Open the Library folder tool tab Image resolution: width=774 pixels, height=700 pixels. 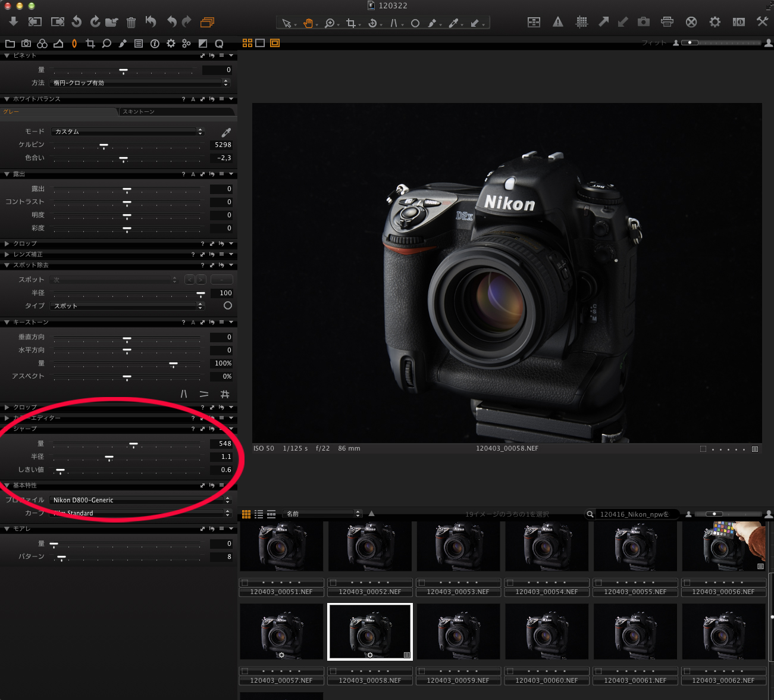click(10, 43)
